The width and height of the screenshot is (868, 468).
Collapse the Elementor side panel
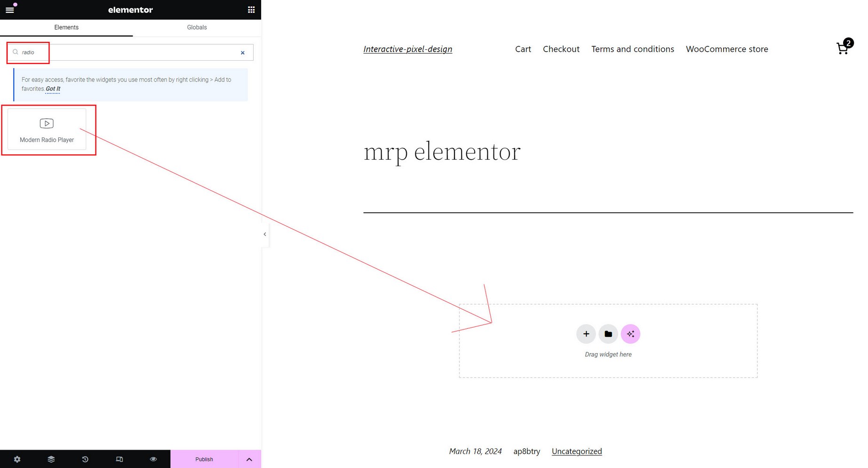[x=265, y=234]
